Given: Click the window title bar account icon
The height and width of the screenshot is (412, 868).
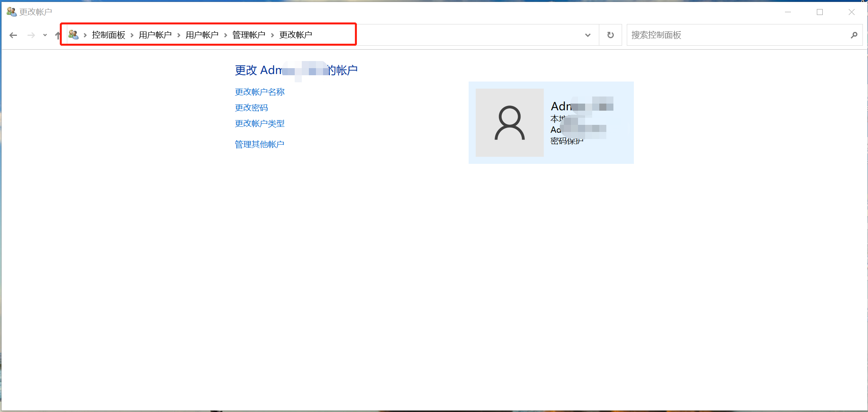Looking at the screenshot, I should [x=11, y=12].
